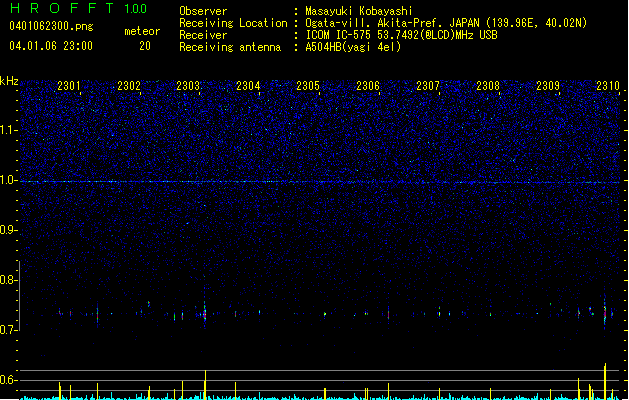Click the version number 1.00
Image resolution: width=629 pixels, height=400 pixels.
[136, 9]
